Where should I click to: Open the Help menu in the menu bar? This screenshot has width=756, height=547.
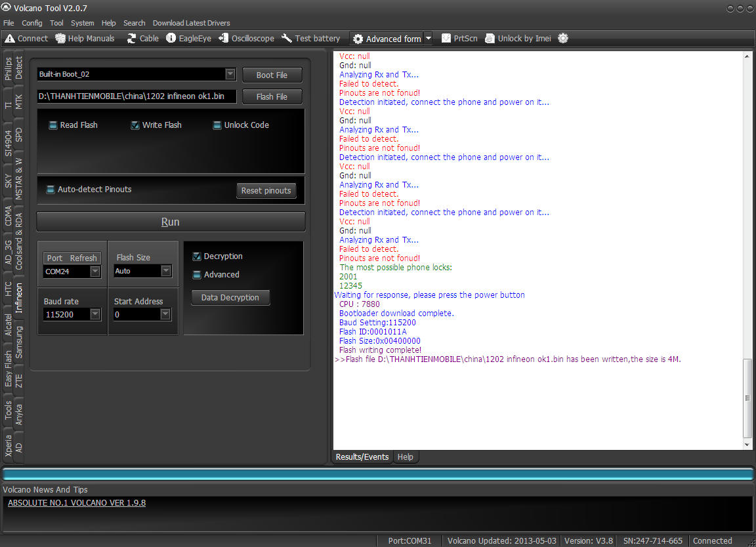point(108,23)
